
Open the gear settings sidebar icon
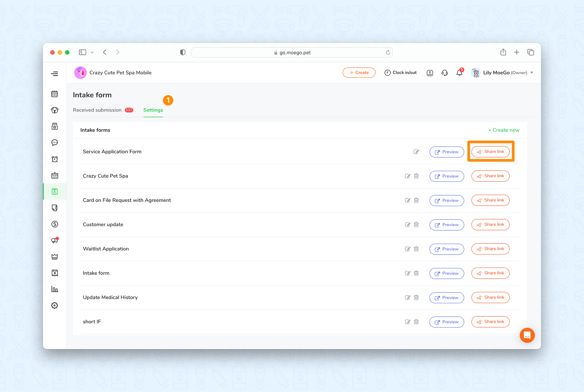tap(55, 306)
